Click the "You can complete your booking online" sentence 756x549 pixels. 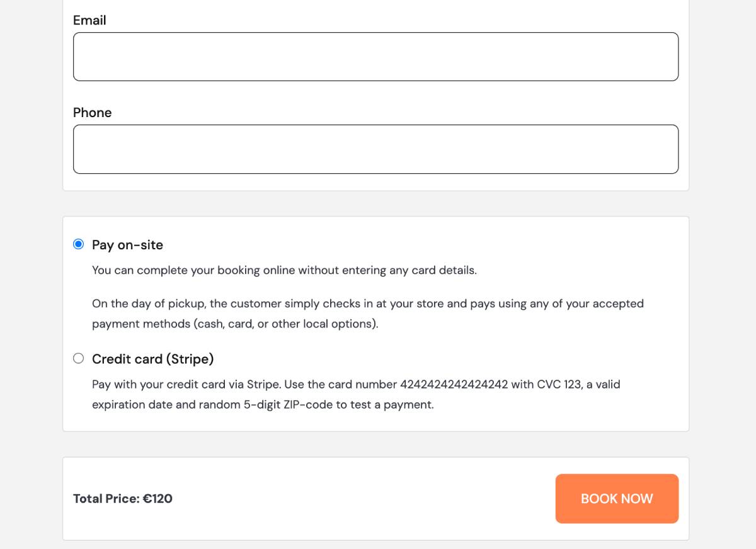pyautogui.click(x=284, y=270)
